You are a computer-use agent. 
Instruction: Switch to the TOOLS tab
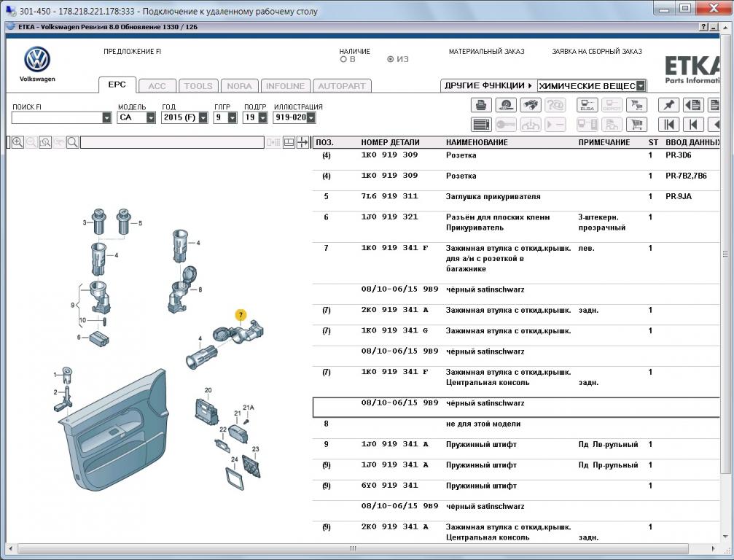pyautogui.click(x=198, y=86)
